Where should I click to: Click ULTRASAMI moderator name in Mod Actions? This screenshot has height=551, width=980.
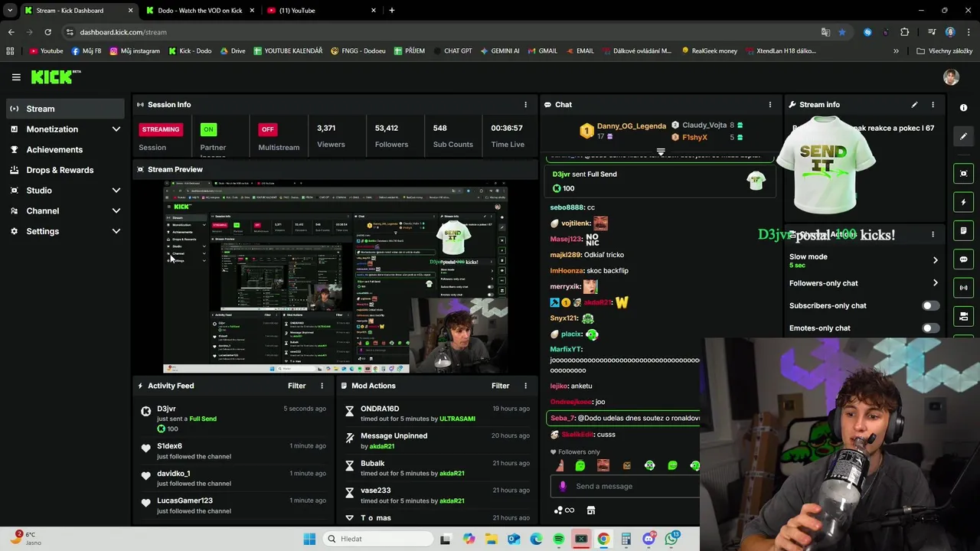[457, 419]
